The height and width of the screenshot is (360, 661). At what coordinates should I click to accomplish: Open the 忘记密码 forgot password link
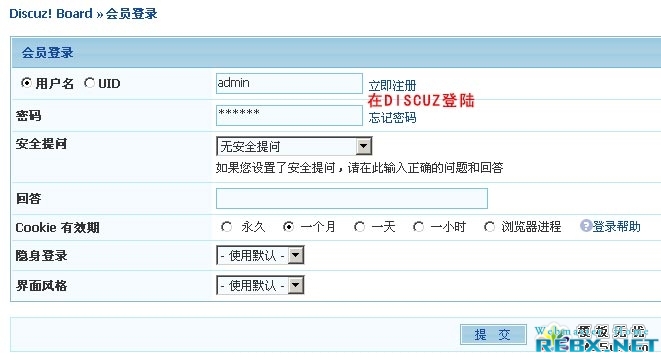392,118
